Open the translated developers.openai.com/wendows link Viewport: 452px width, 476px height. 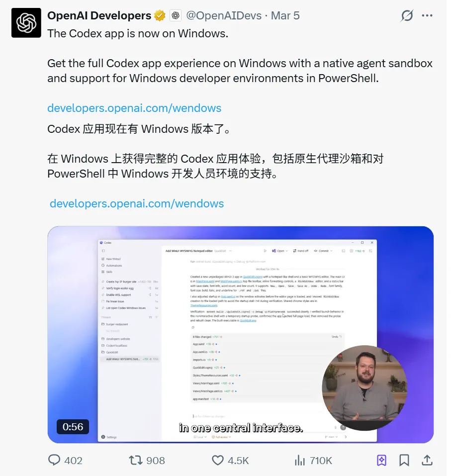[x=137, y=203]
